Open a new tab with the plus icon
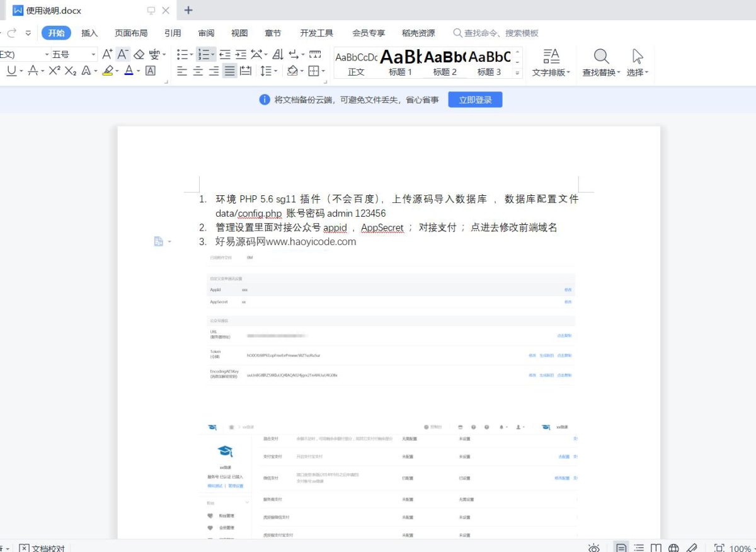 pos(188,10)
